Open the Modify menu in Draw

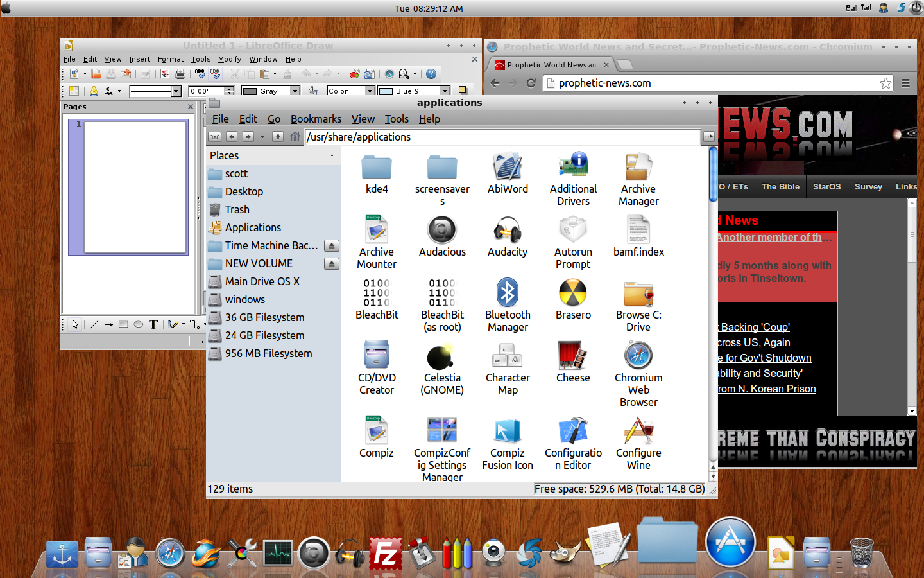pos(229,59)
